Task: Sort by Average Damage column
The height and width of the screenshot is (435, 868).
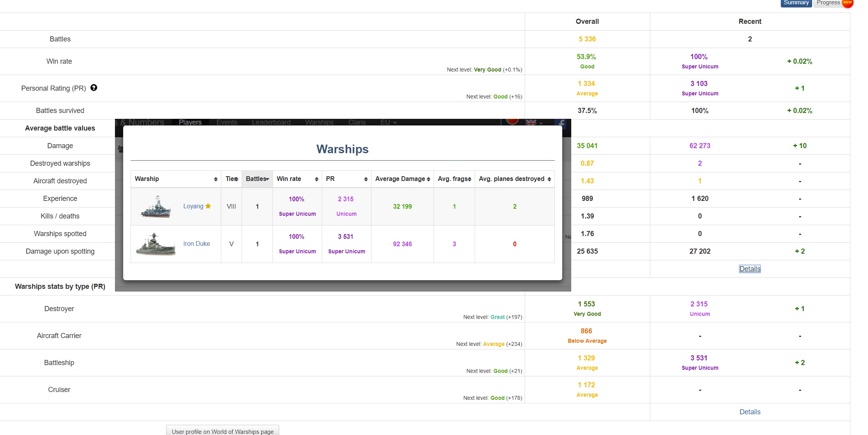Action: (402, 179)
